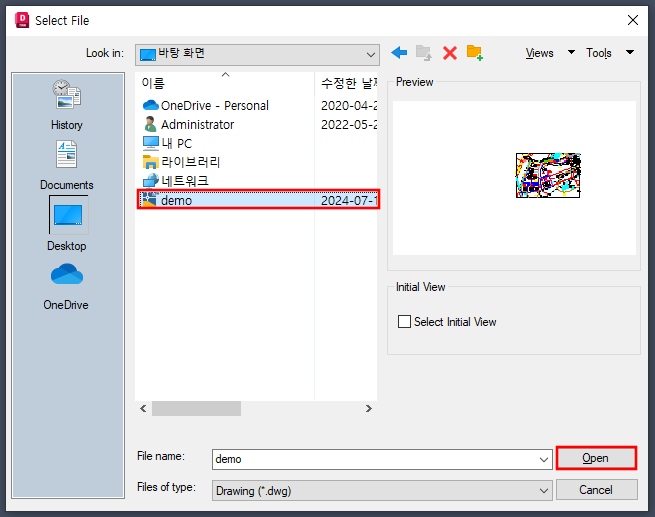The image size is (655, 517).
Task: Click the Administrator user icon in the list
Action: click(150, 124)
